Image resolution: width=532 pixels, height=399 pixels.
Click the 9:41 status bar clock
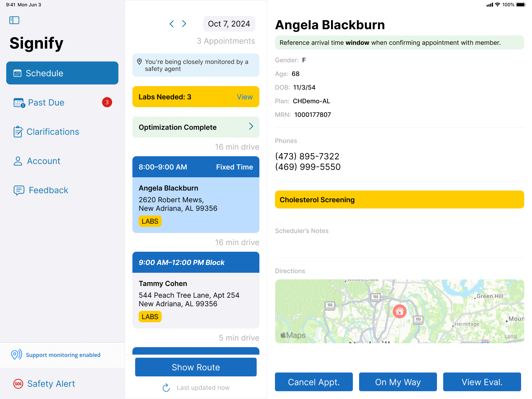[11, 5]
